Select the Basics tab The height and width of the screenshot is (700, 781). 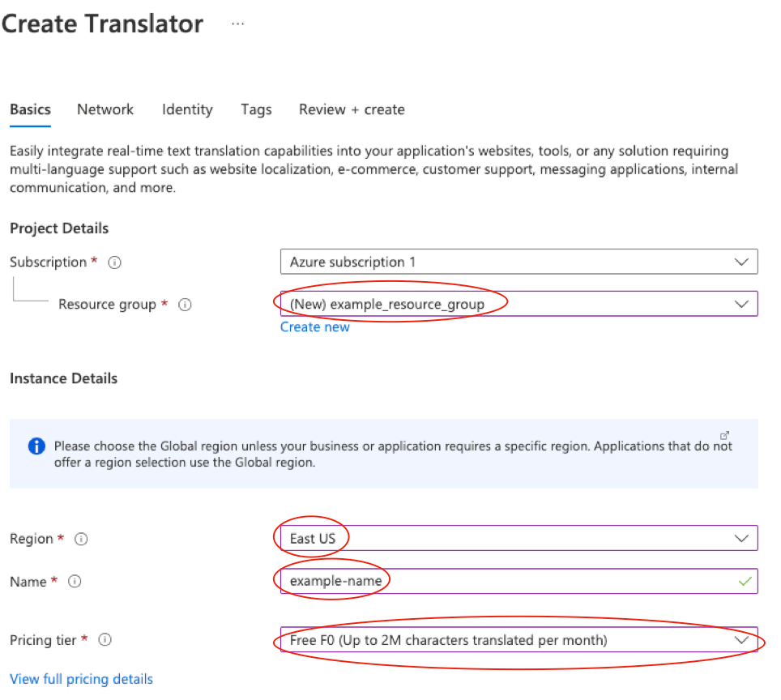(30, 109)
